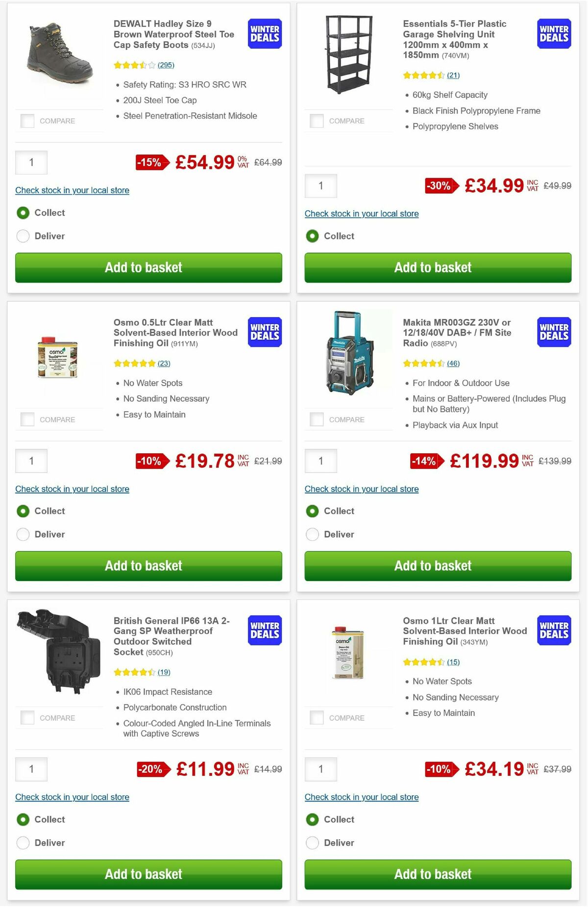Image resolution: width=588 pixels, height=907 pixels.
Task: Check stock in your local store for the shelving unit
Action: coord(361,214)
